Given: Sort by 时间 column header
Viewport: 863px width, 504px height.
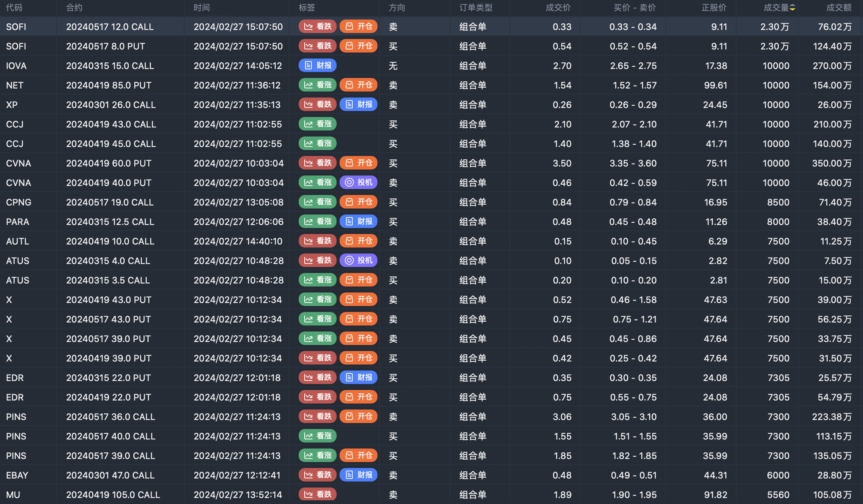Looking at the screenshot, I should point(201,8).
